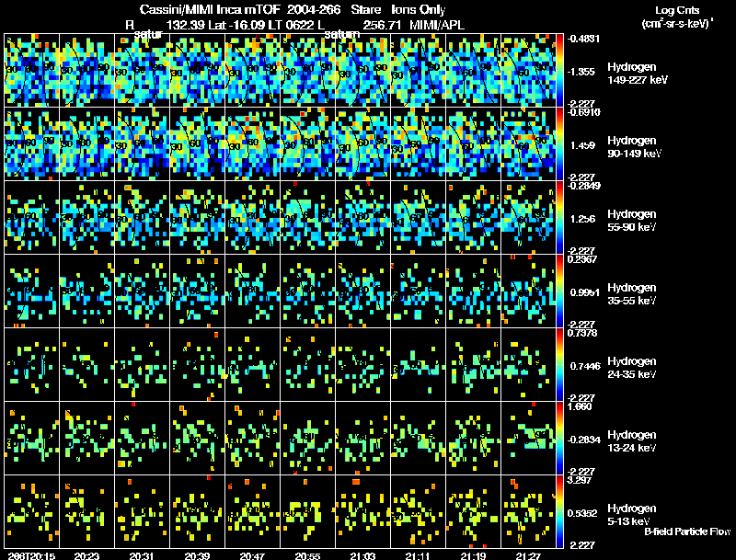This screenshot has height=560, width=736.
Task: Open the 5-13 keV image panel at 21:19
Action: coord(473,512)
